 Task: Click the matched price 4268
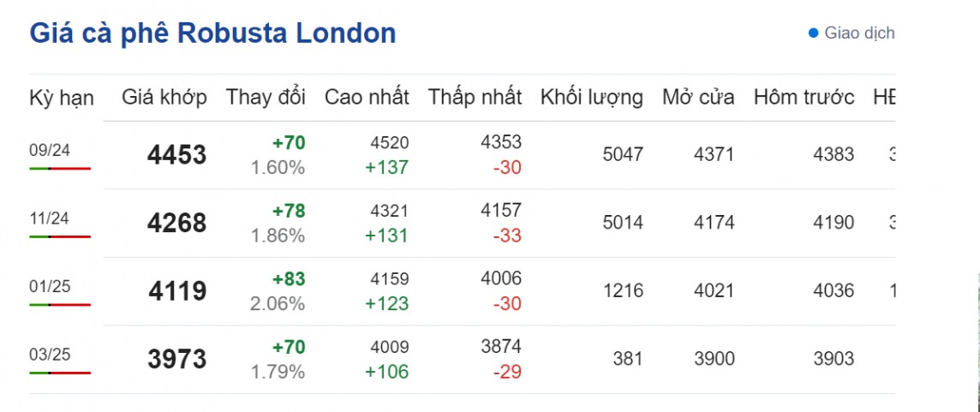pyautogui.click(x=176, y=224)
